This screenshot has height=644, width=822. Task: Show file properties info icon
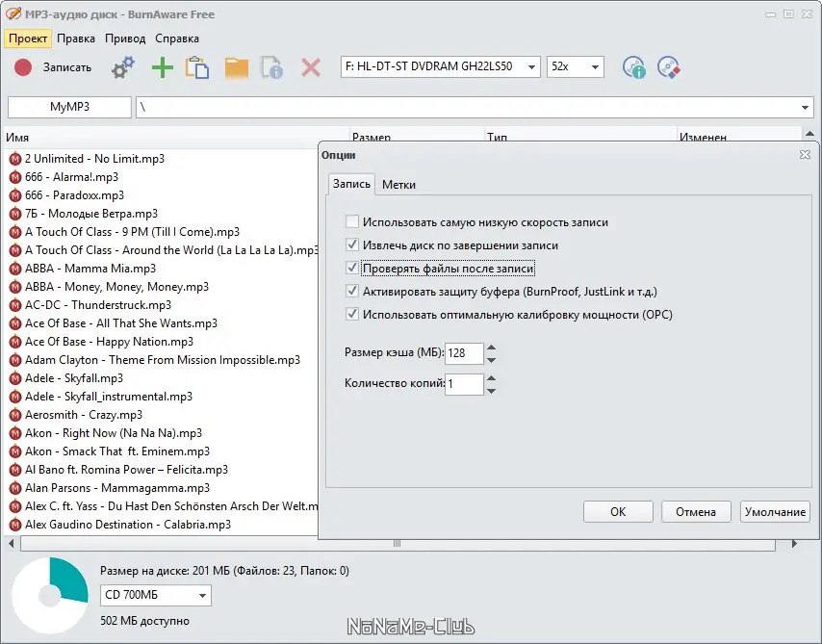pyautogui.click(x=272, y=67)
